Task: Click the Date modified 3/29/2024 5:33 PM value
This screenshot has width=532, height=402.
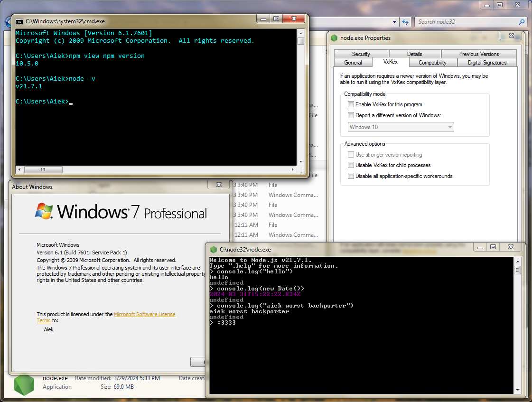Action: 137,378
